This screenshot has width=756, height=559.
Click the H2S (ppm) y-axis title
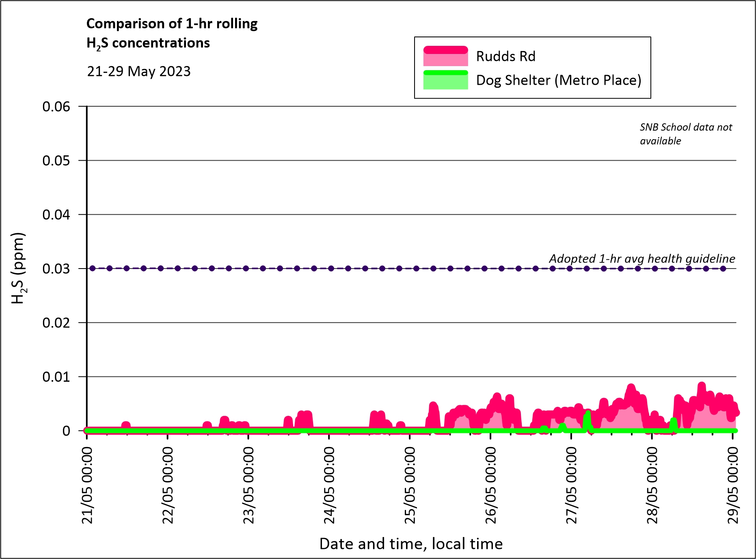point(19,268)
